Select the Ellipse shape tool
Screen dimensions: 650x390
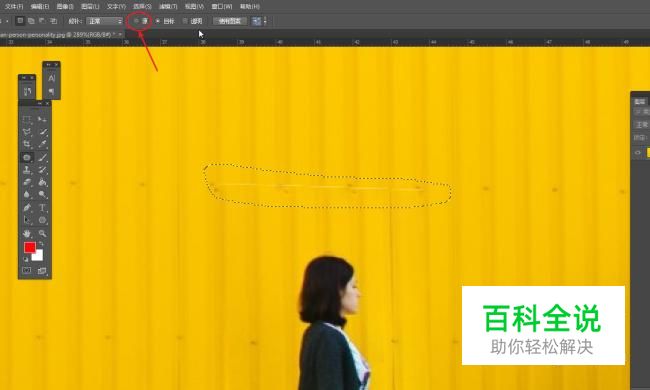42,220
